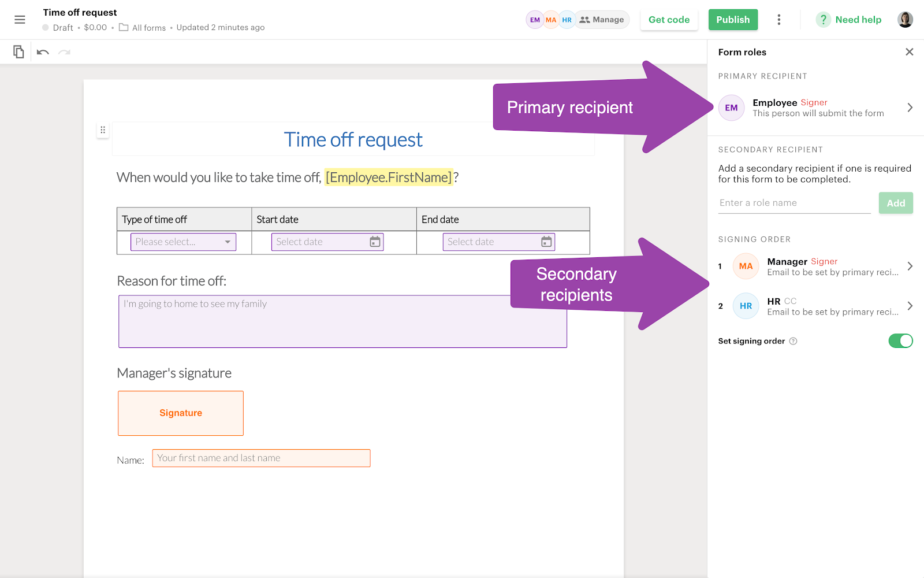This screenshot has width=924, height=578.
Task: Disable the Set signing order toggle
Action: (x=900, y=341)
